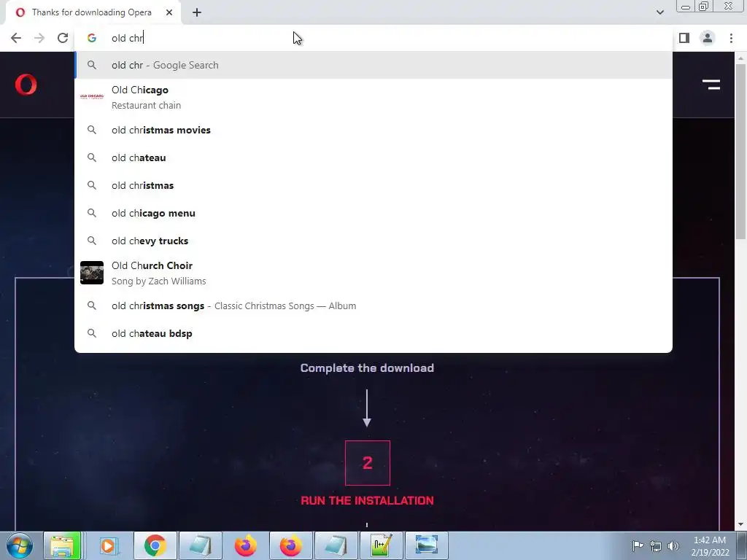Open a new tab with plus button
The image size is (747, 560).
(x=197, y=12)
